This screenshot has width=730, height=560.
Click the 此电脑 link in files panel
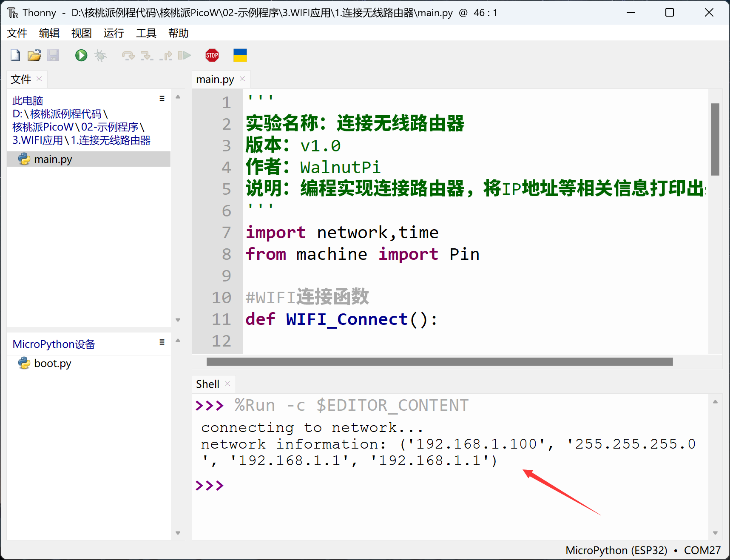28,101
